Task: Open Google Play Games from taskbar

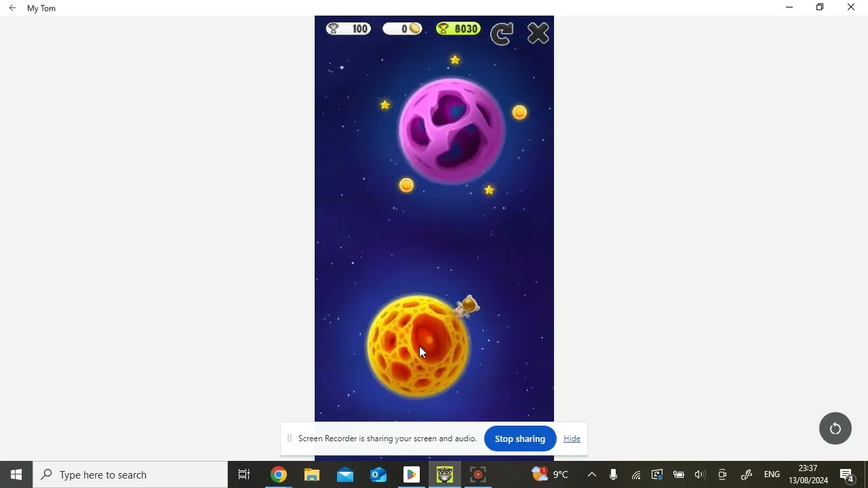Action: coord(412,474)
